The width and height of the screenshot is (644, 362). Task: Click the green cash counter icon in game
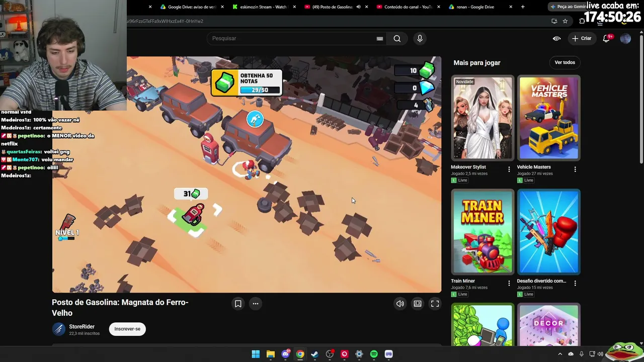[x=427, y=70]
